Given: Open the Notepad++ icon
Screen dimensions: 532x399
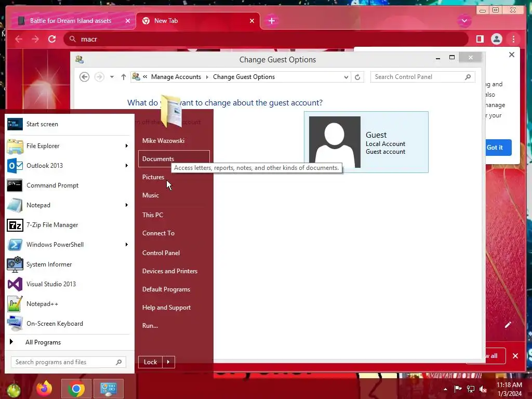Looking at the screenshot, I should tap(15, 304).
